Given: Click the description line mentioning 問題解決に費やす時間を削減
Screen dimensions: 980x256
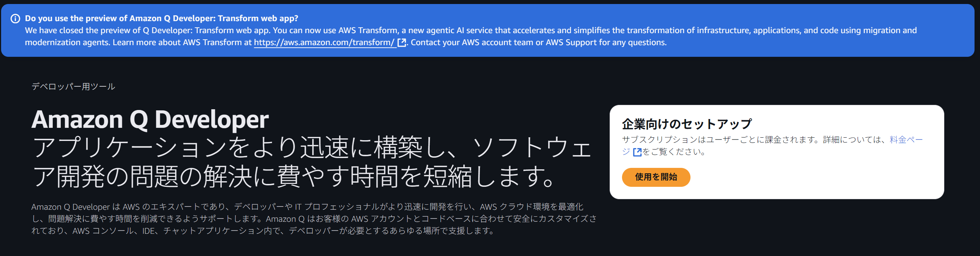Looking at the screenshot, I should tap(314, 219).
